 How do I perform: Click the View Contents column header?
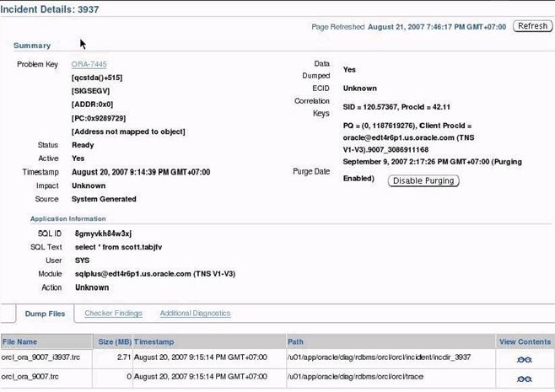click(525, 342)
